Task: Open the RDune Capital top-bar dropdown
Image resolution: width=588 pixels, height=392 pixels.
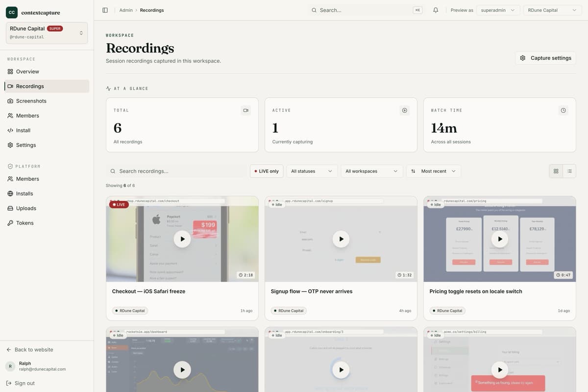Action: [553, 10]
